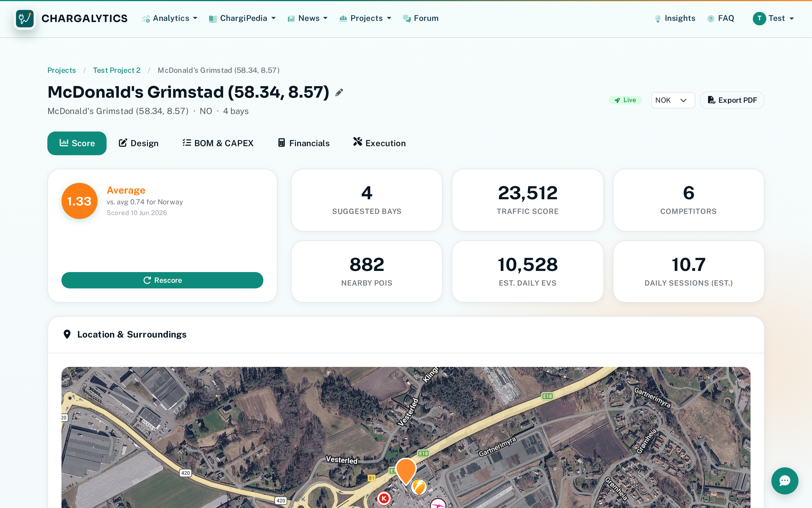The height and width of the screenshot is (508, 812).
Task: Open the Forum page
Action: (421, 18)
